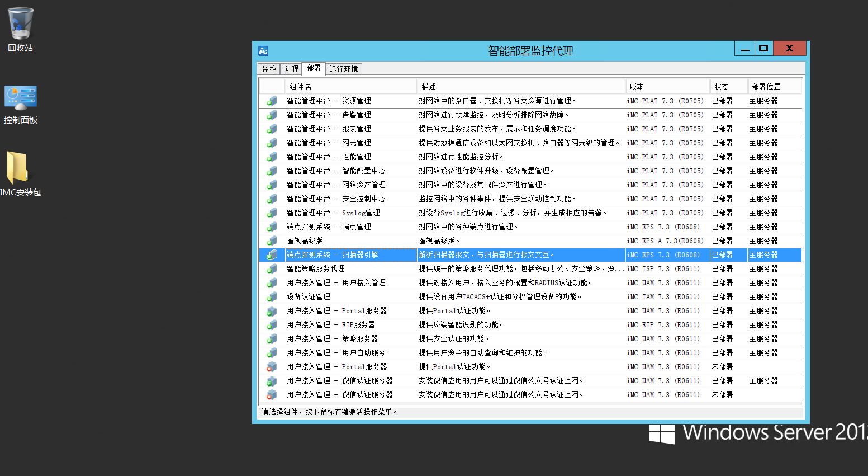868x476 pixels.
Task: Select the icon for 网络资产管理 row
Action: [272, 185]
